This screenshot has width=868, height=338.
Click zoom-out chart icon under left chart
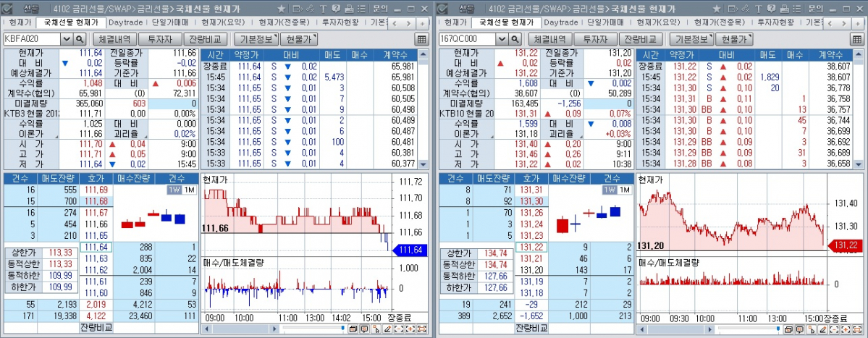click(x=399, y=329)
